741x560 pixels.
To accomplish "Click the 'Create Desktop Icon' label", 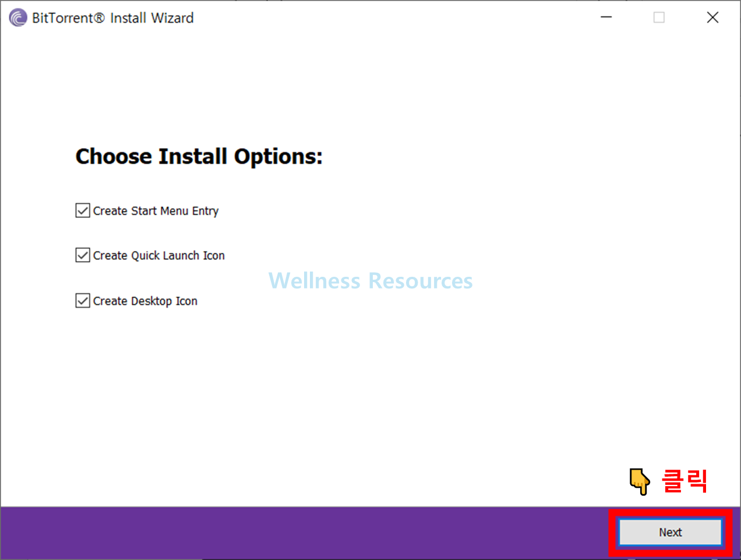I will click(x=145, y=301).
